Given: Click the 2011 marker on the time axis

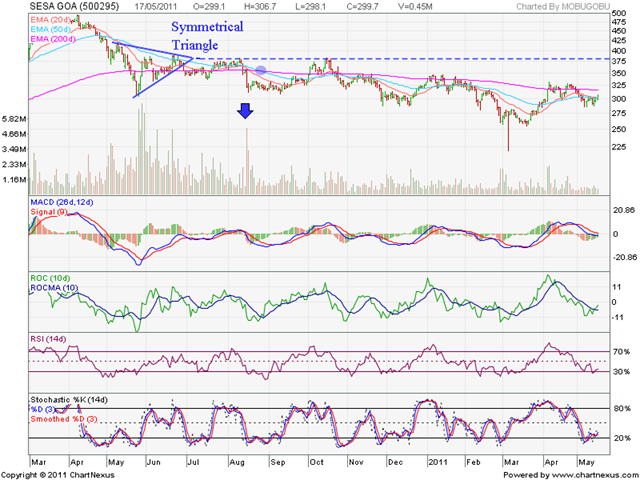Looking at the screenshot, I should 437,462.
